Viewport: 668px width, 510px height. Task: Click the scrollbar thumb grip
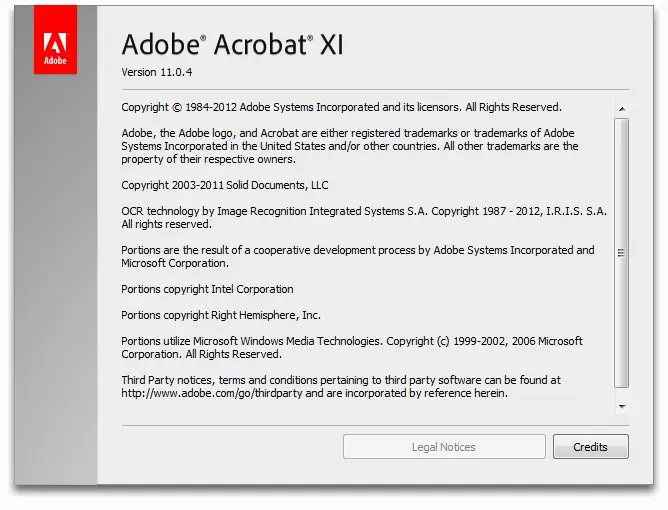[x=622, y=253]
